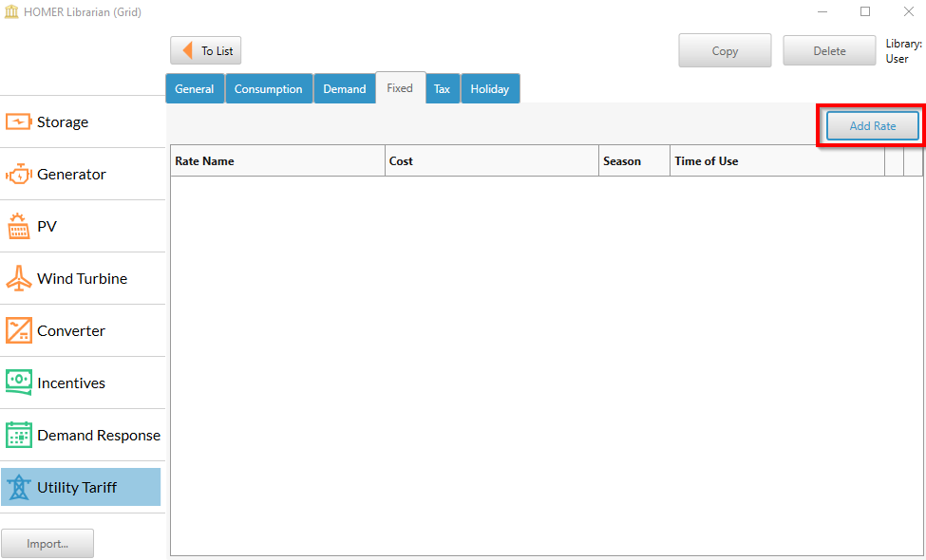Open the Incentives money icon

click(19, 383)
